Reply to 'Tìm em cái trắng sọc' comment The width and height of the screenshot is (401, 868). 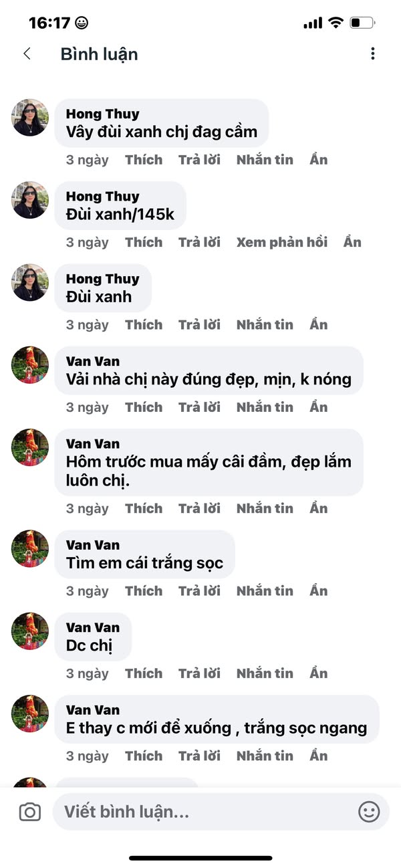tap(199, 591)
